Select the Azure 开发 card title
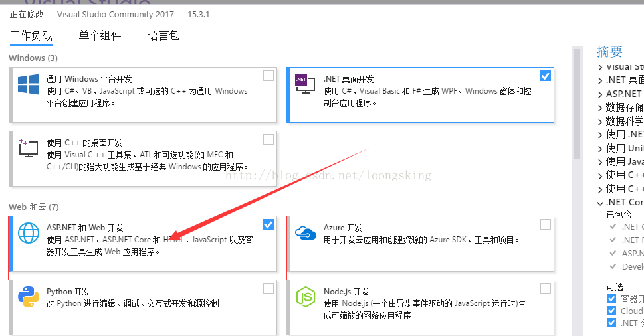644x336 pixels. [343, 228]
